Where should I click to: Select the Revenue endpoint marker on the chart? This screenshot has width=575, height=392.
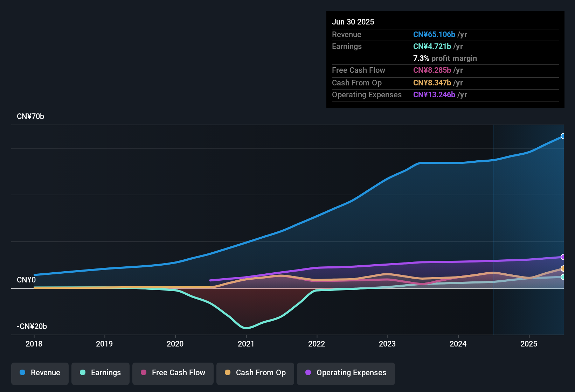(x=563, y=136)
